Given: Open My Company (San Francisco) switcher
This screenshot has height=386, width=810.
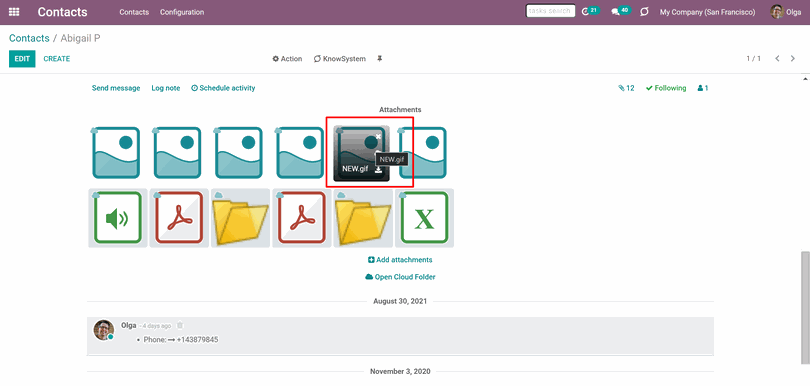Looking at the screenshot, I should (707, 12).
